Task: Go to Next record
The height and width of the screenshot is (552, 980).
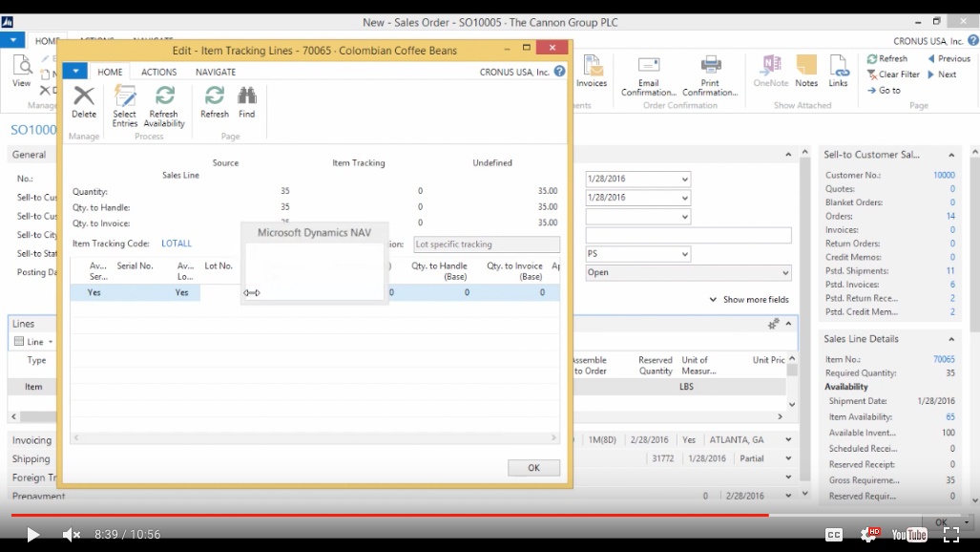Action: (x=942, y=74)
